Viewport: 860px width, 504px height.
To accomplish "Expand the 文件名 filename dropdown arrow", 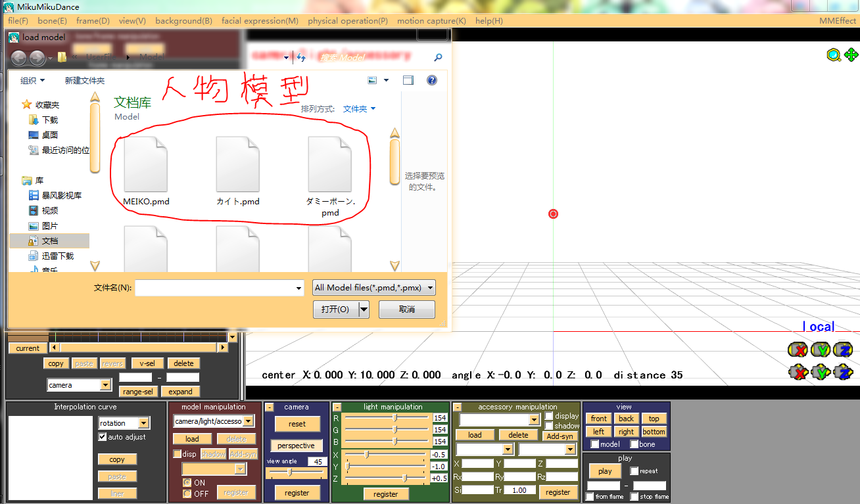I will (299, 288).
